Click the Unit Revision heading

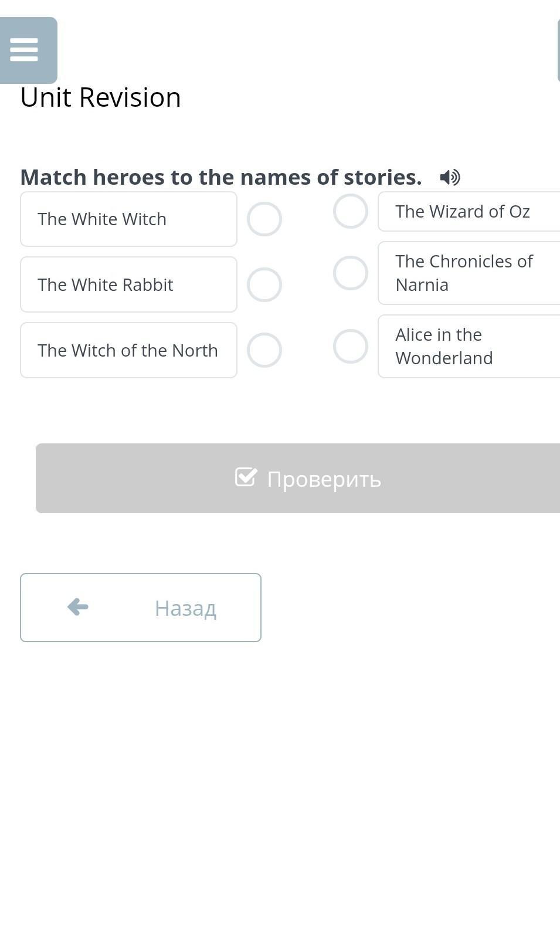coord(101,97)
